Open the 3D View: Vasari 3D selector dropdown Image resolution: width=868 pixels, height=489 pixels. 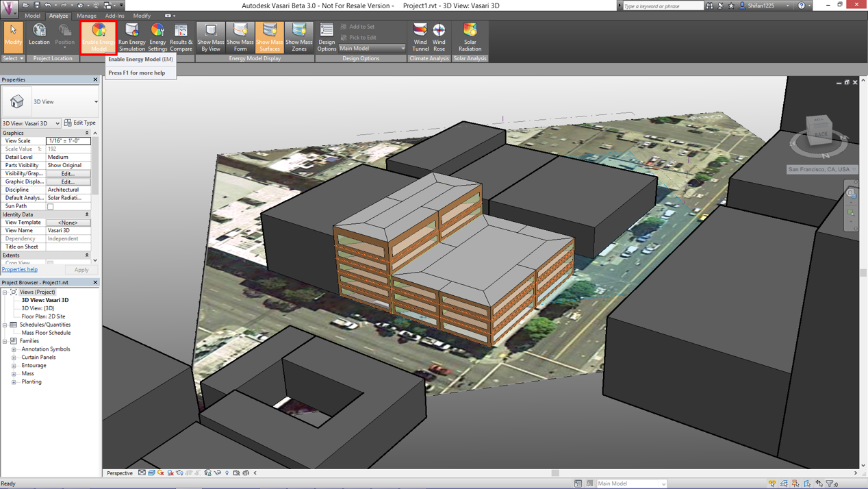pyautogui.click(x=31, y=123)
